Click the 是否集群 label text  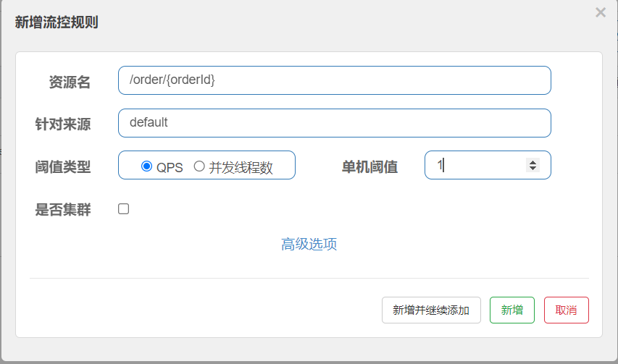click(x=63, y=209)
